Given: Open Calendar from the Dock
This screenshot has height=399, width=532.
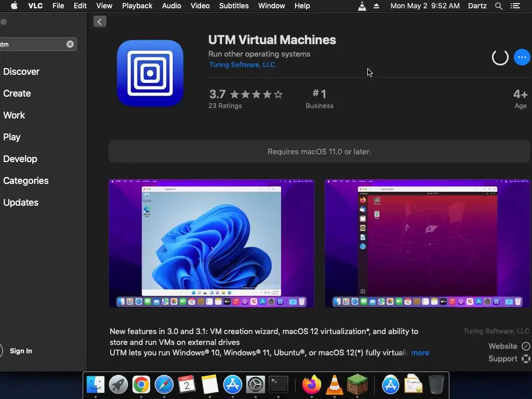Looking at the screenshot, I should [x=187, y=385].
